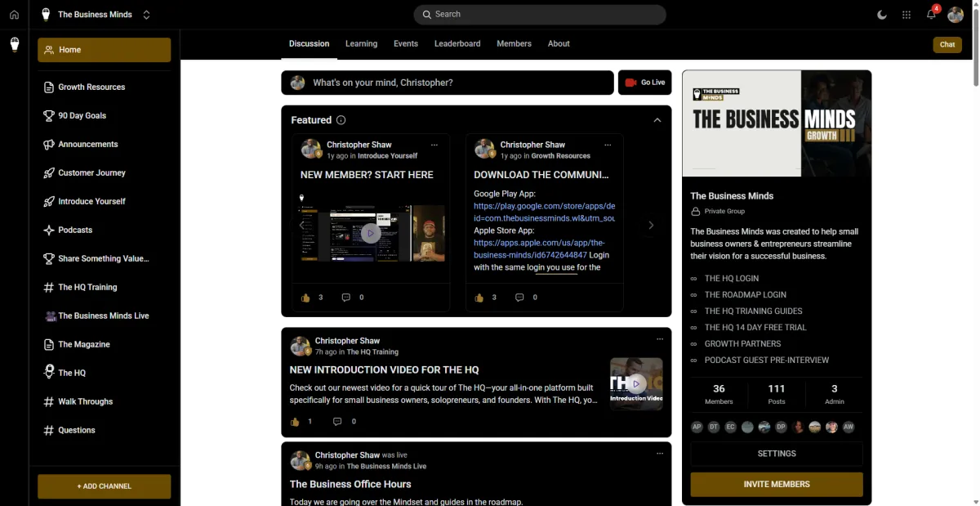Switch to the Discussion tab

click(309, 43)
